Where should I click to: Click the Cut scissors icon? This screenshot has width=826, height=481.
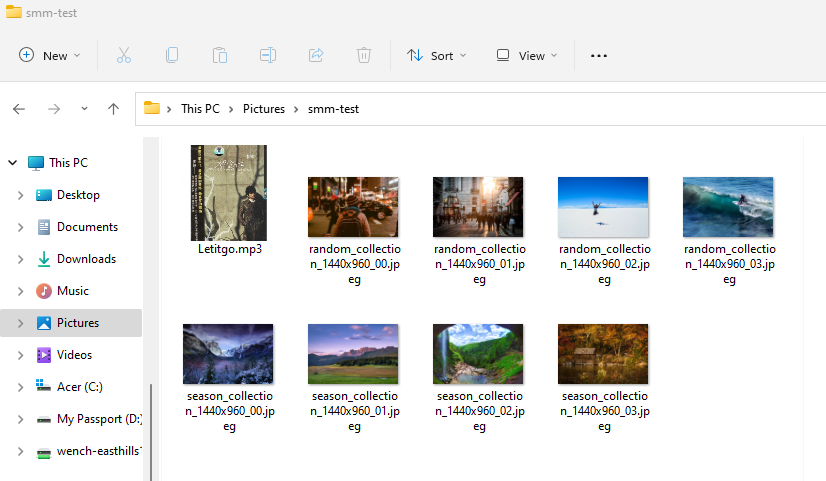click(124, 55)
